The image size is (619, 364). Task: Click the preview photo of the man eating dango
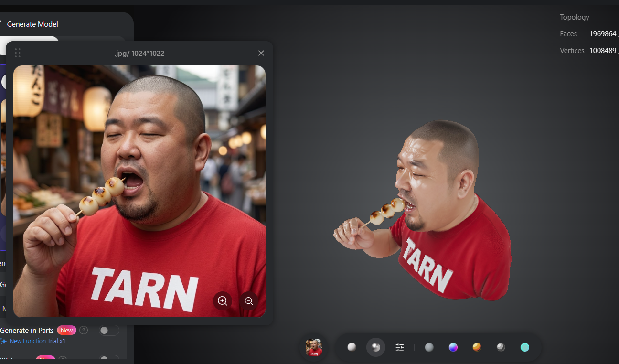tap(139, 191)
